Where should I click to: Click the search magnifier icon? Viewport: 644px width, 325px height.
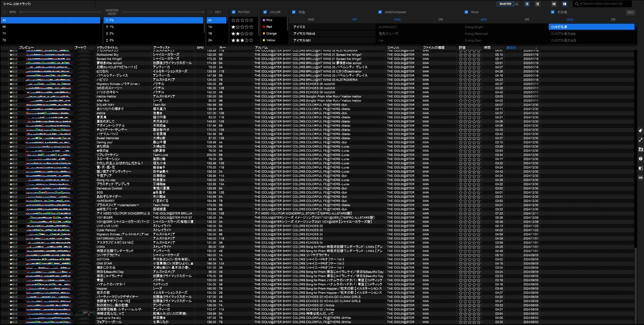577,4
